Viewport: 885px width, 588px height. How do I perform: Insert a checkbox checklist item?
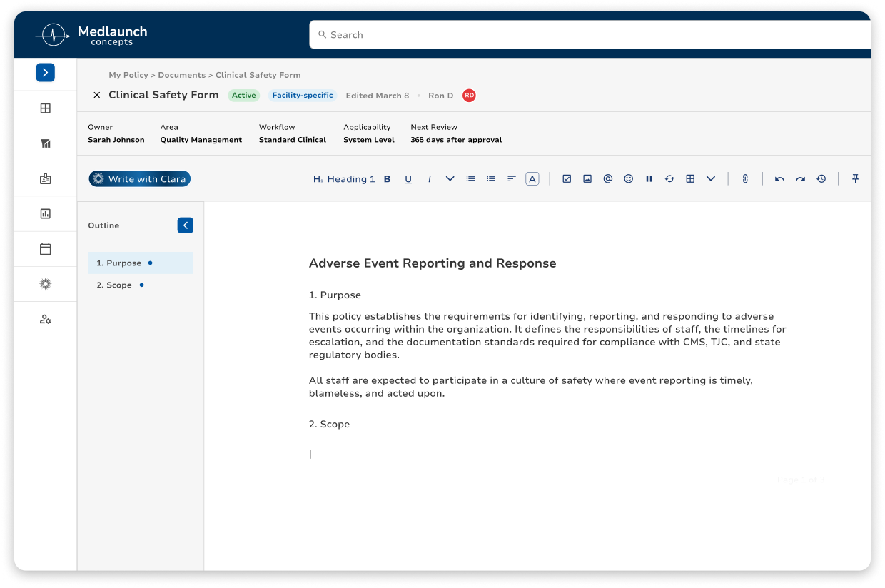(567, 179)
